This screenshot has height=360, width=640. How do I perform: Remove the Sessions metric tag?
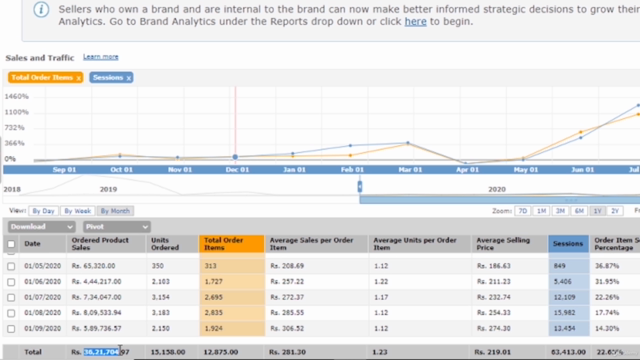coord(129,78)
